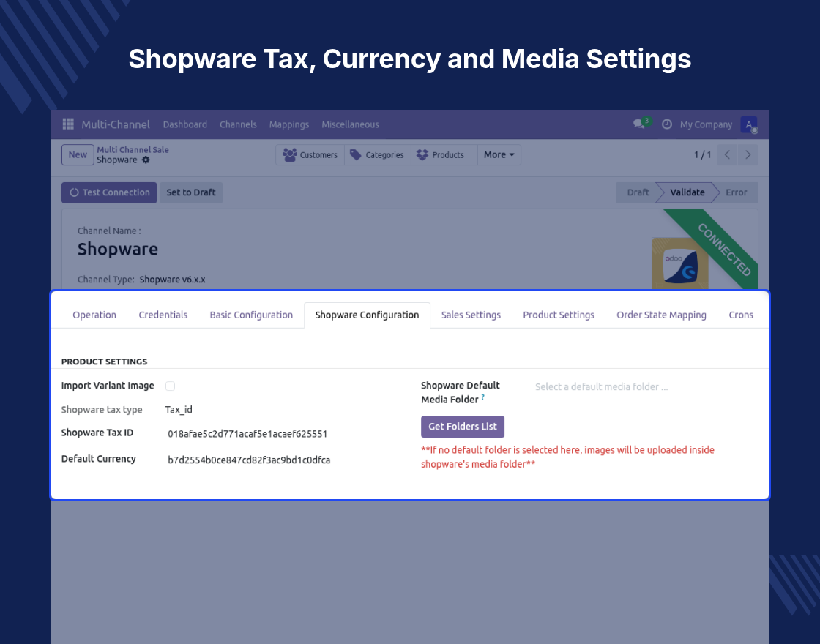The height and width of the screenshot is (644, 820).
Task: Open the My Company switcher
Action: pyautogui.click(x=706, y=124)
